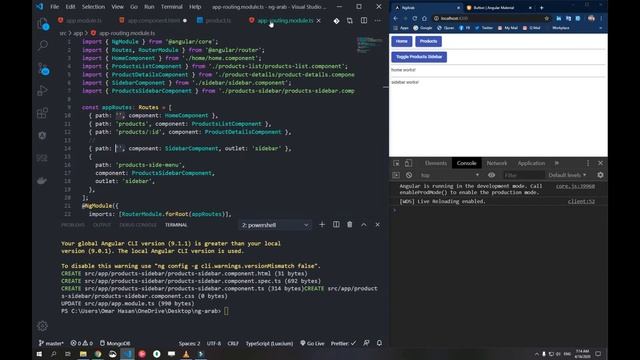Open the Run and Debug view
Screen dimensions: 640x360
coord(42,91)
